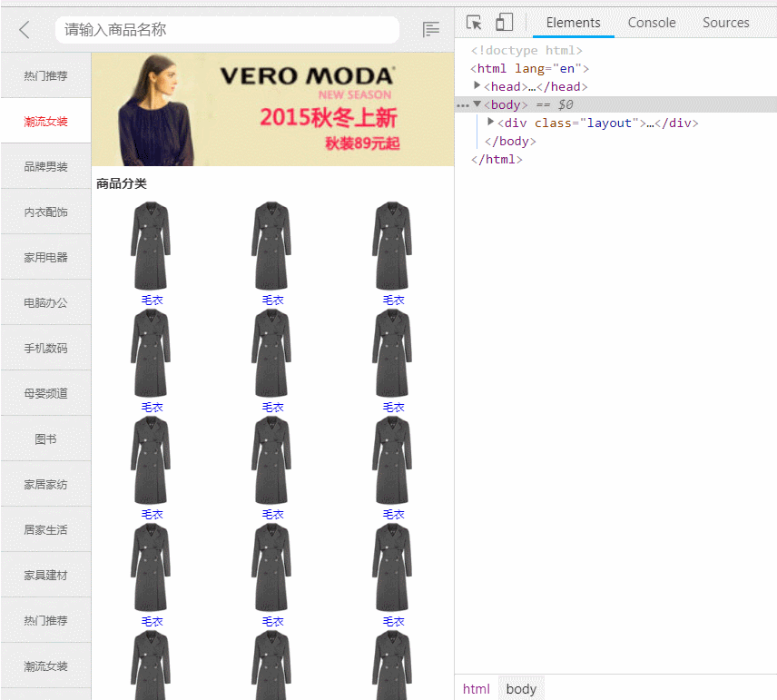
Task: Click body in the breadcrumb bar
Action: [521, 688]
